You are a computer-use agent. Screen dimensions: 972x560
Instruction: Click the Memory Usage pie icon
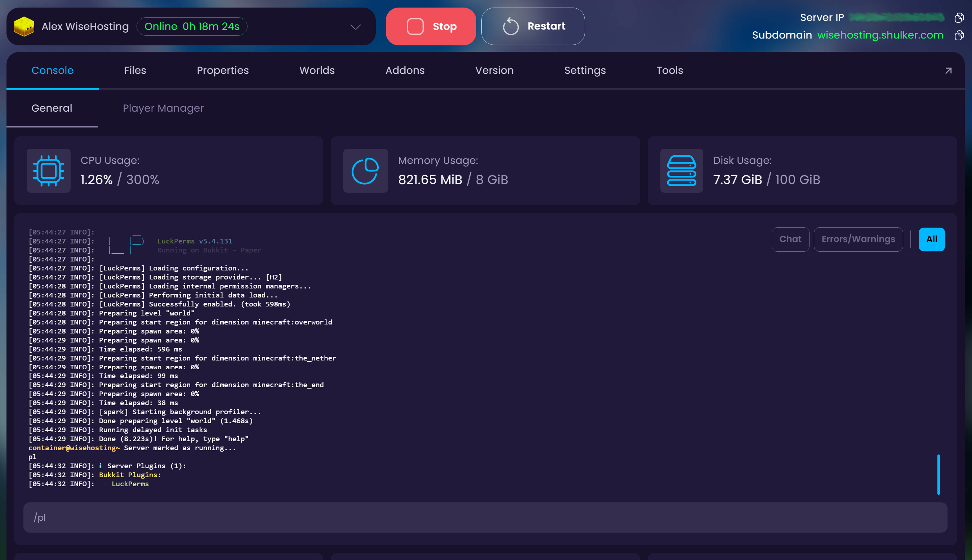tap(365, 171)
